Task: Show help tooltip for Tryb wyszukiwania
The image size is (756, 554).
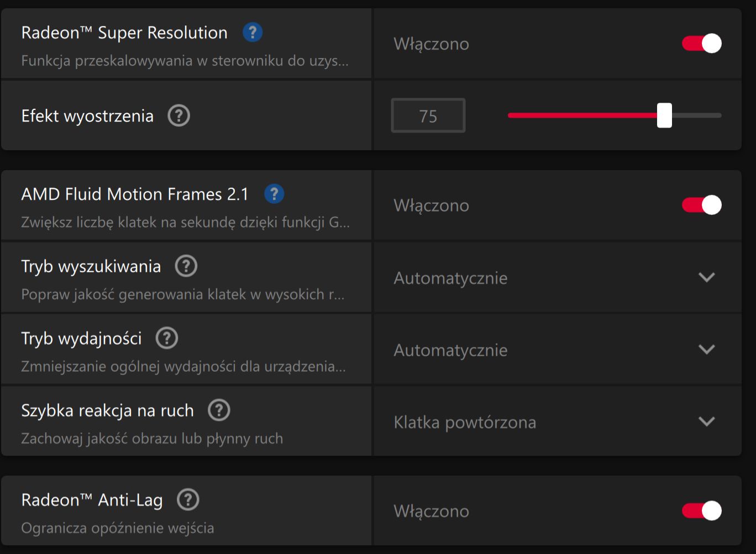Action: 186,266
